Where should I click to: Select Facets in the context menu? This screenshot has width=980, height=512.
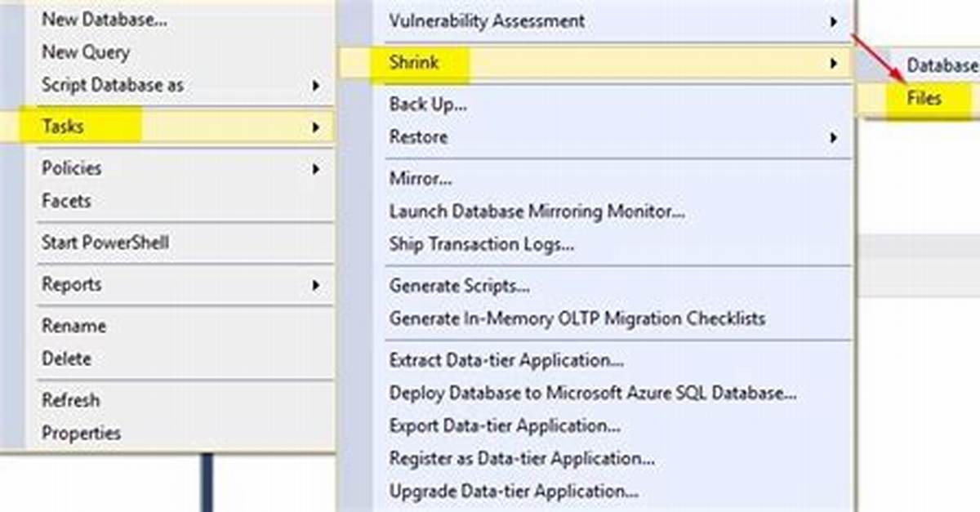[x=66, y=201]
